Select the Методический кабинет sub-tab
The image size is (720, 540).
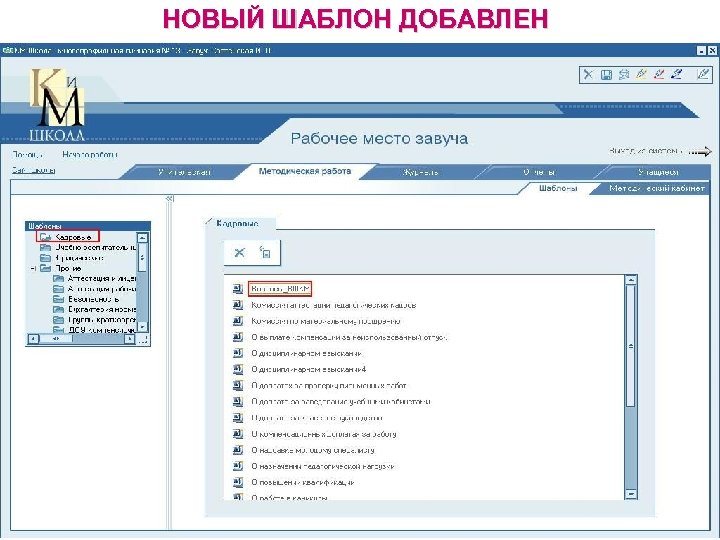[657, 188]
